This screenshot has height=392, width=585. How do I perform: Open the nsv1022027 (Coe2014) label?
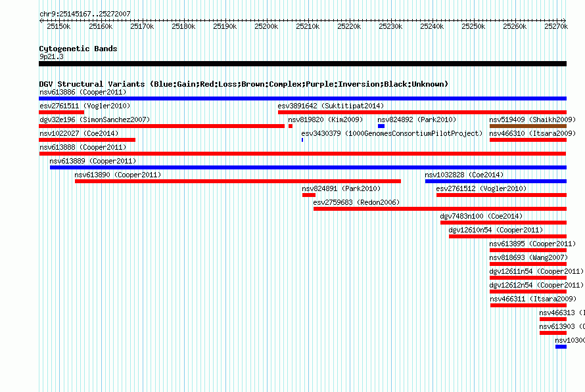click(x=79, y=133)
